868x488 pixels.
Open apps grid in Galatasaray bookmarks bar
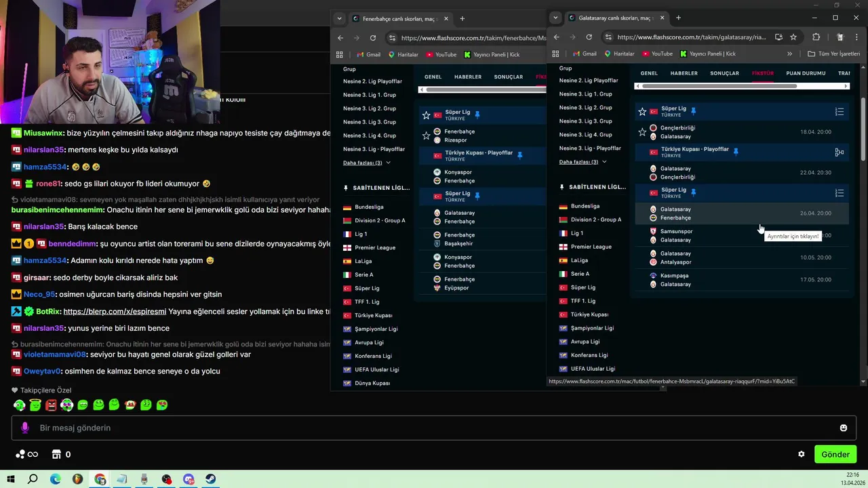click(555, 54)
